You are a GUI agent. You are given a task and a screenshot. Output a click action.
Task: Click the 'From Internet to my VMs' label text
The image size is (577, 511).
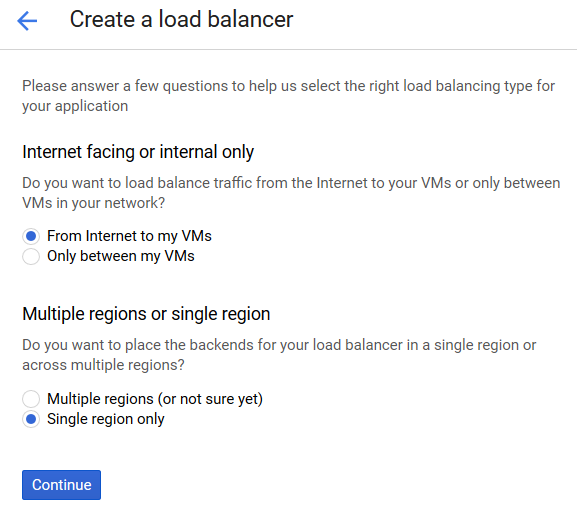pyautogui.click(x=129, y=236)
